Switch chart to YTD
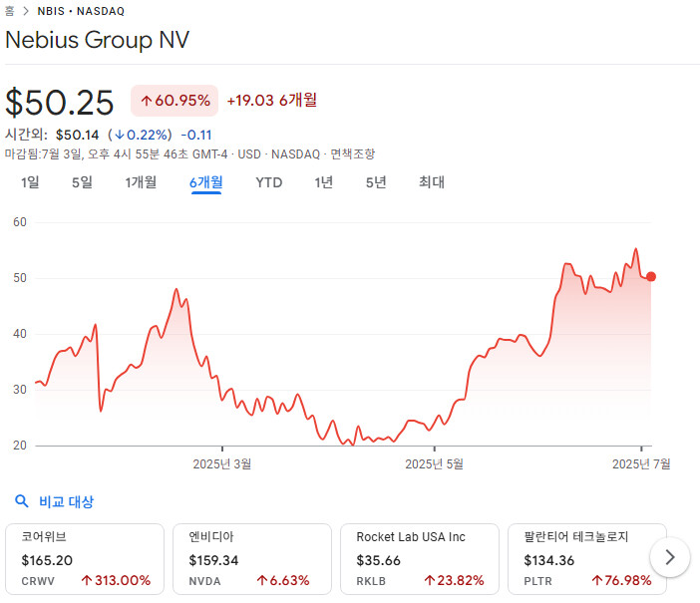This screenshot has height=603, width=700. click(x=268, y=182)
